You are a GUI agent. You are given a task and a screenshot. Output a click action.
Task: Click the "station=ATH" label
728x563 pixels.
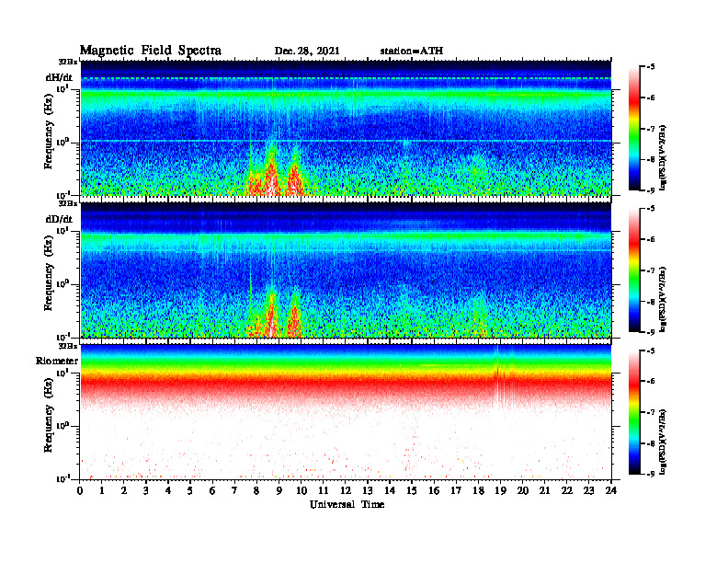412,52
